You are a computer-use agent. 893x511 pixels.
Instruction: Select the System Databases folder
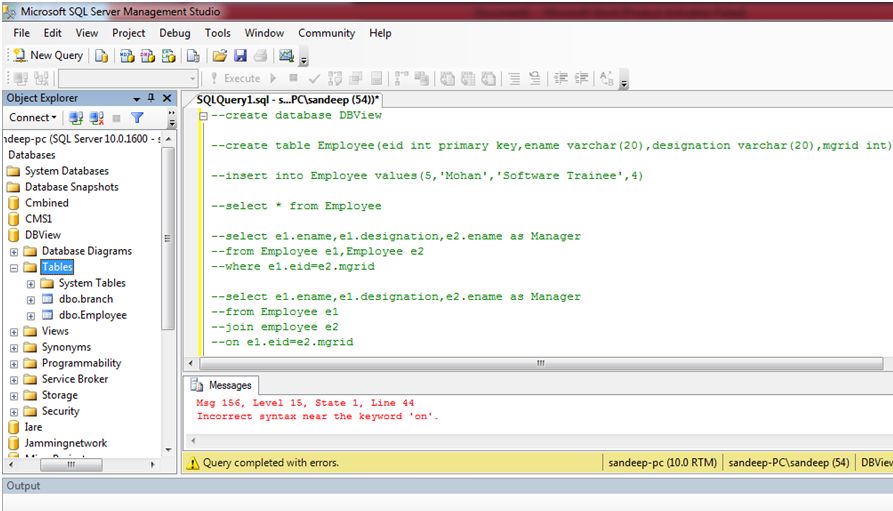click(67, 171)
